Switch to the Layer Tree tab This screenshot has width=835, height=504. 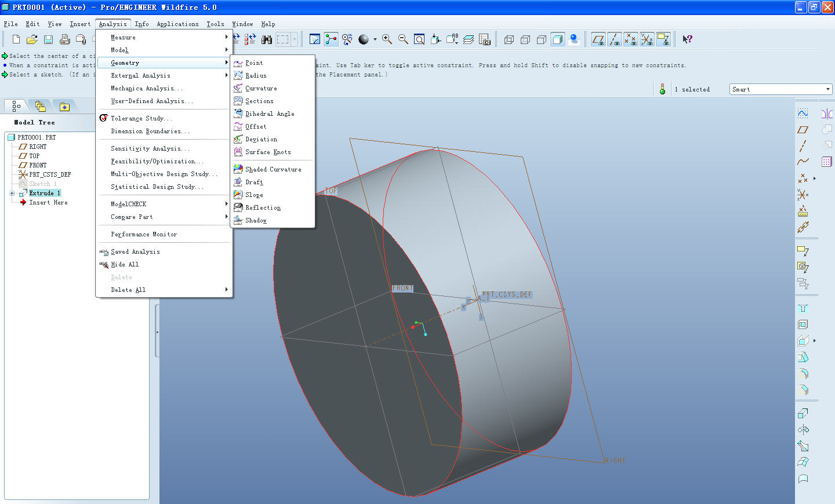tap(40, 106)
